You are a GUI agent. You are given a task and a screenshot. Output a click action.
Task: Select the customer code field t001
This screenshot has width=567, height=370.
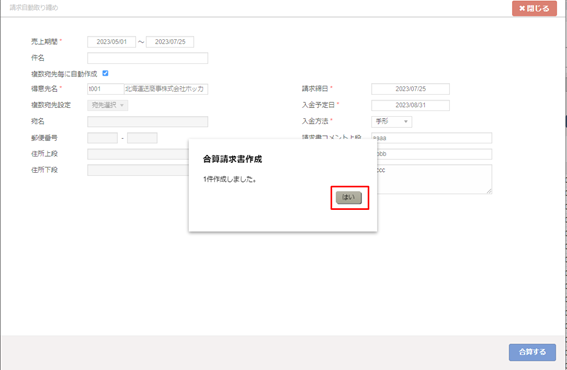pyautogui.click(x=106, y=89)
